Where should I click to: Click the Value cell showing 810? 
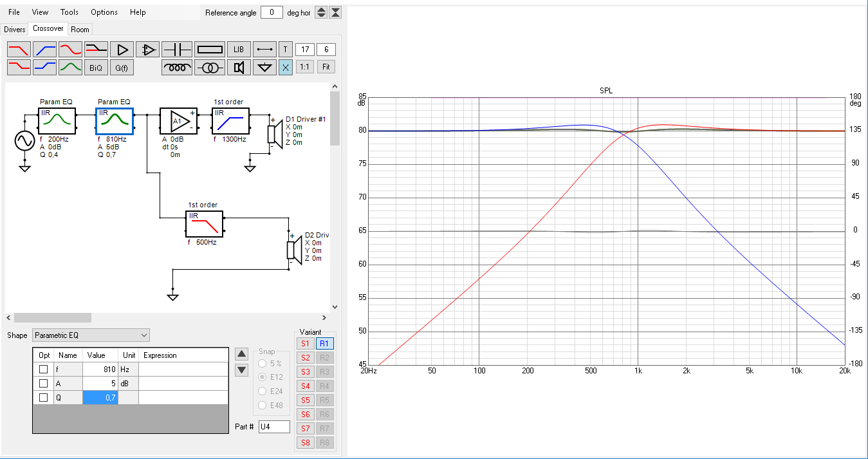(100, 370)
